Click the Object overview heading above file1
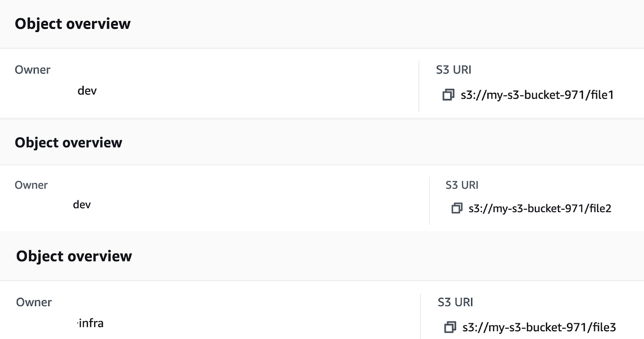Screen dimensions: 644x339 pyautogui.click(x=73, y=24)
